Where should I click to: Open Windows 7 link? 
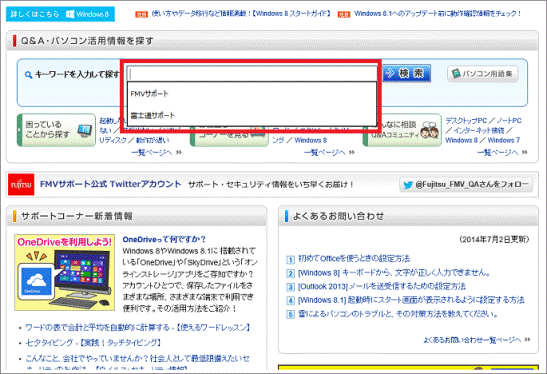503,140
